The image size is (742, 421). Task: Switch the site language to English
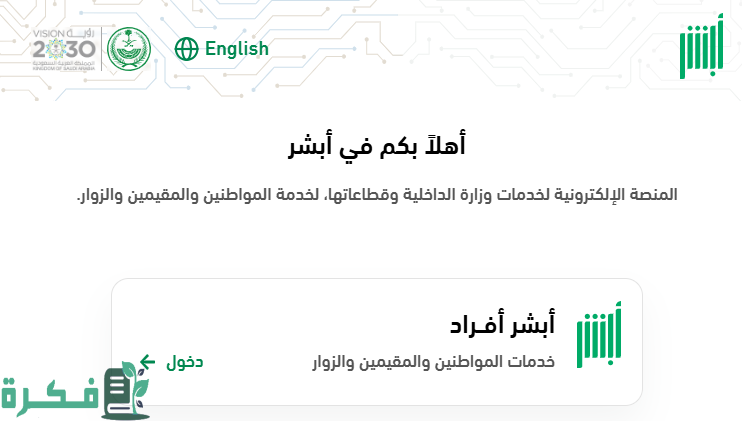coord(236,48)
